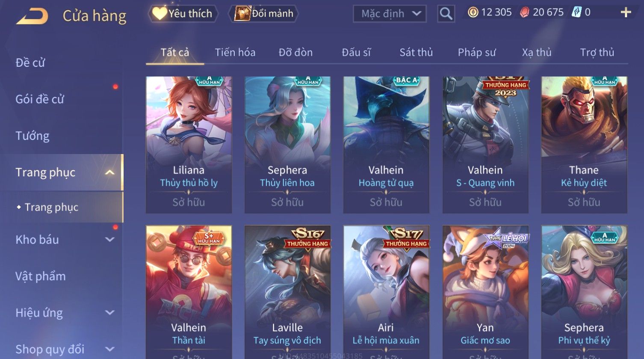Screen dimensions: 644x359
Task: Go to Tướng in the sidebar
Action: point(32,136)
